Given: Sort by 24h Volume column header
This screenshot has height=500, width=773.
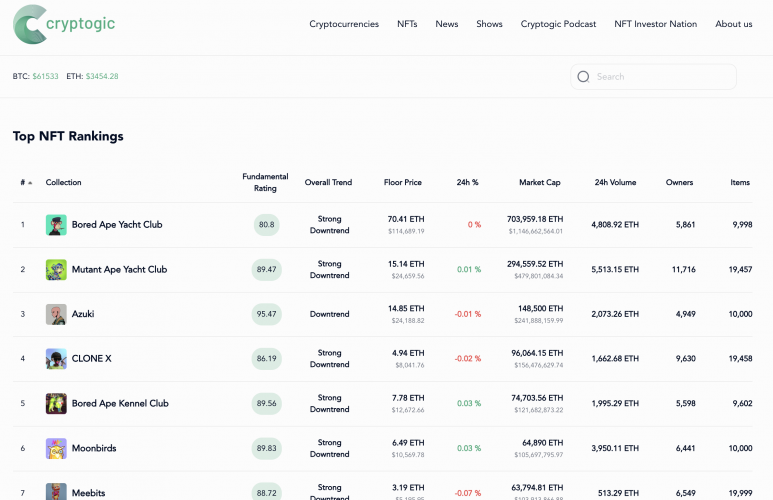Looking at the screenshot, I should [615, 182].
